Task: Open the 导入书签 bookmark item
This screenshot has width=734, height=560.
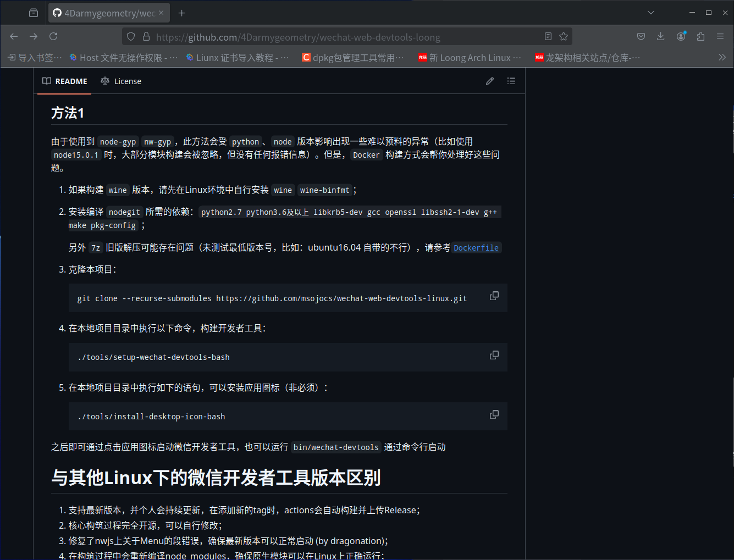Action: [35, 58]
